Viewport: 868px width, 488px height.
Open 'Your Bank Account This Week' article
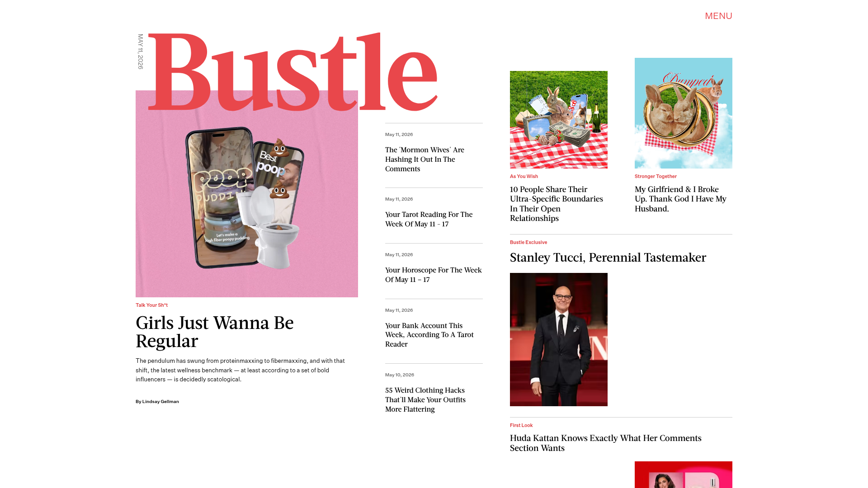[x=429, y=335]
